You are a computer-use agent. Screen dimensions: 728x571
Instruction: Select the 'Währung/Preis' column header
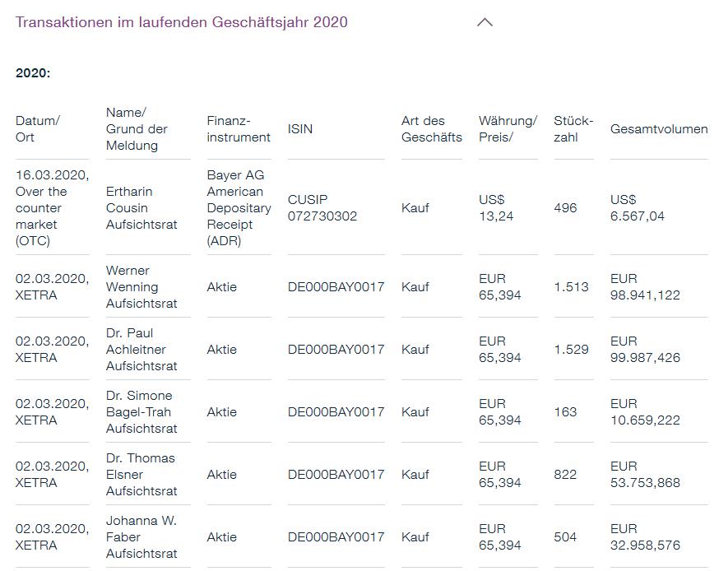click(x=507, y=129)
